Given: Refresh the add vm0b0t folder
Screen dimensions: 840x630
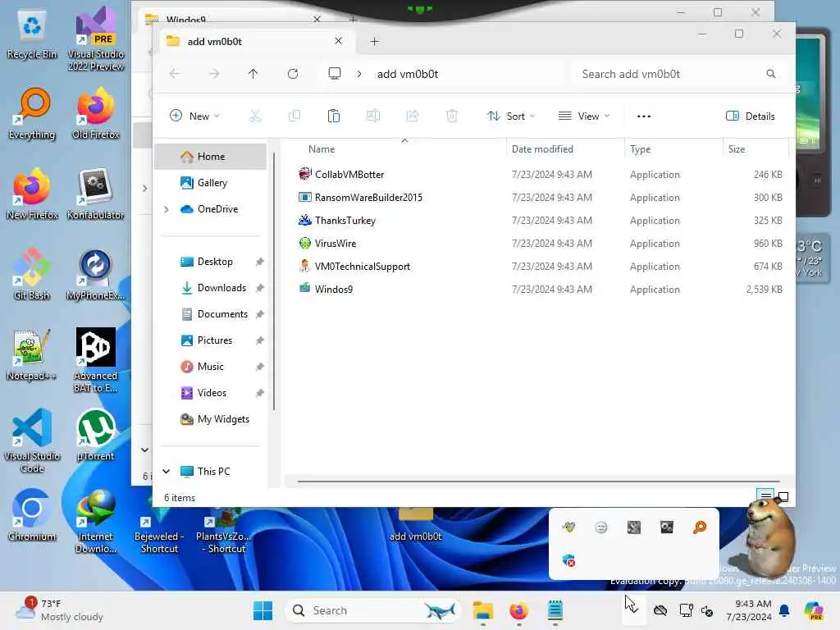Looking at the screenshot, I should point(293,73).
